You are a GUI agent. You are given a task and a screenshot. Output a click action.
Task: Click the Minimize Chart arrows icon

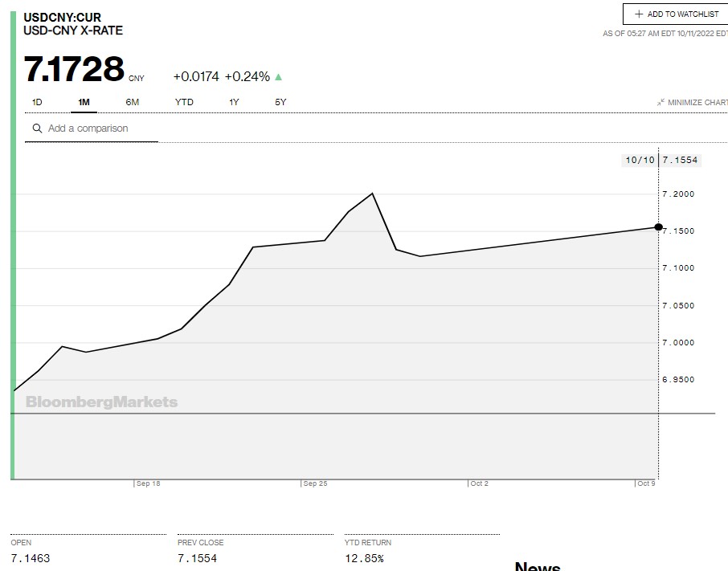coord(661,103)
